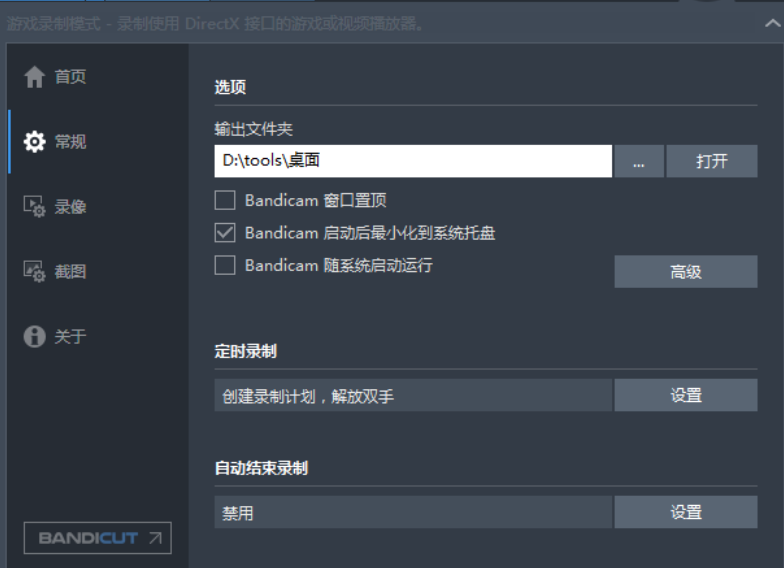Click 设置 for 自动结束录制
The height and width of the screenshot is (568, 784).
[685, 513]
